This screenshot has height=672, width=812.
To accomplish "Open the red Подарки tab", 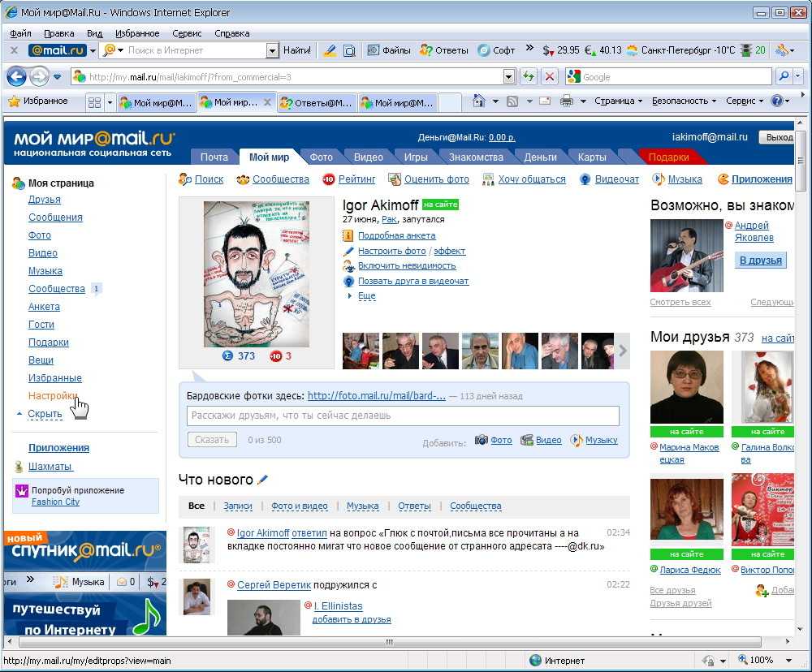I will click(x=668, y=157).
